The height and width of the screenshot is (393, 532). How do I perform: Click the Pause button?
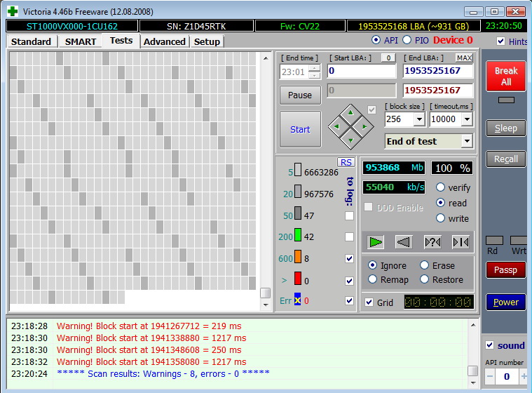click(300, 95)
